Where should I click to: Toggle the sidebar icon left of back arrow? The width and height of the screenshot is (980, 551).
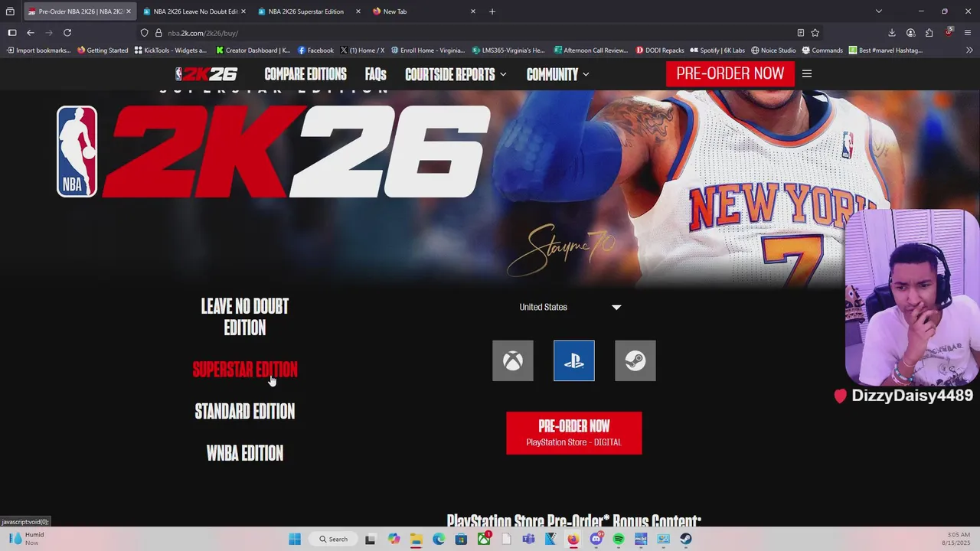click(x=12, y=33)
